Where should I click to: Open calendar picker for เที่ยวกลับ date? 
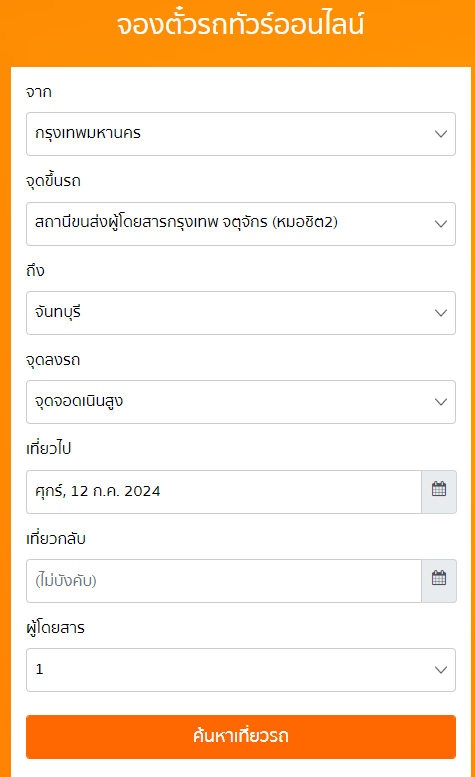(x=439, y=581)
